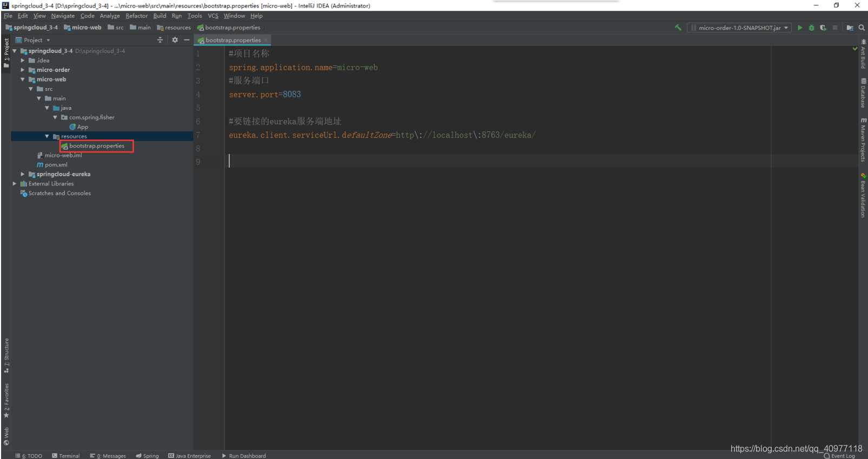Toggle the 1: Project side tab
868x459 pixels.
(6, 52)
